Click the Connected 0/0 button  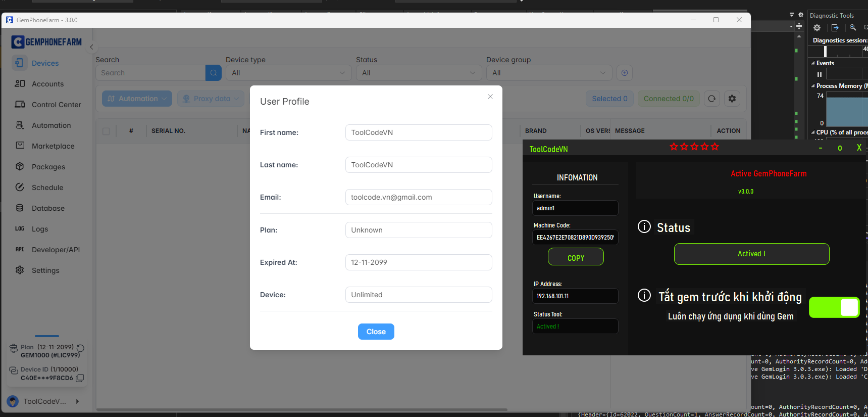pyautogui.click(x=669, y=99)
